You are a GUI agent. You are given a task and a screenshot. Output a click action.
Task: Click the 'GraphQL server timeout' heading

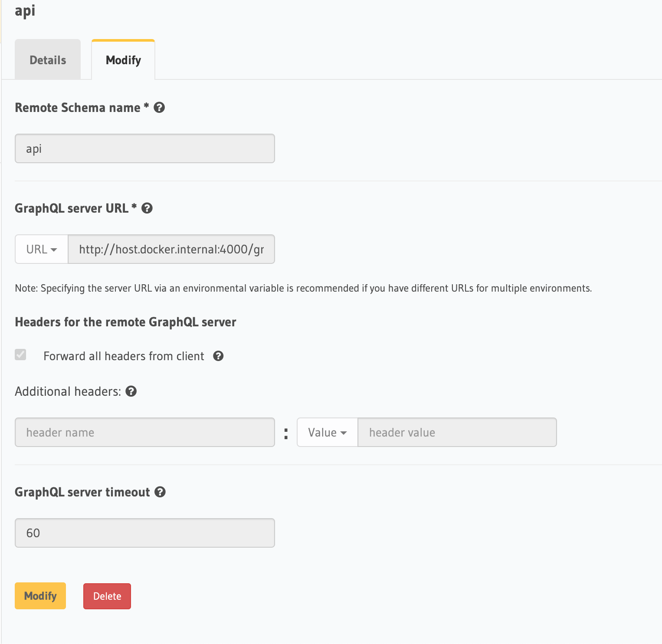tap(82, 492)
